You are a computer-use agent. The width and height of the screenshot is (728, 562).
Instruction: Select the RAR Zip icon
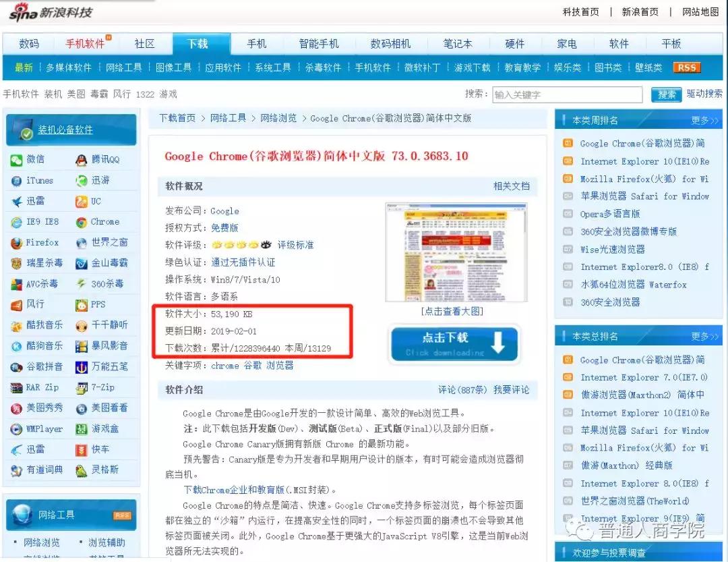[x=17, y=388]
